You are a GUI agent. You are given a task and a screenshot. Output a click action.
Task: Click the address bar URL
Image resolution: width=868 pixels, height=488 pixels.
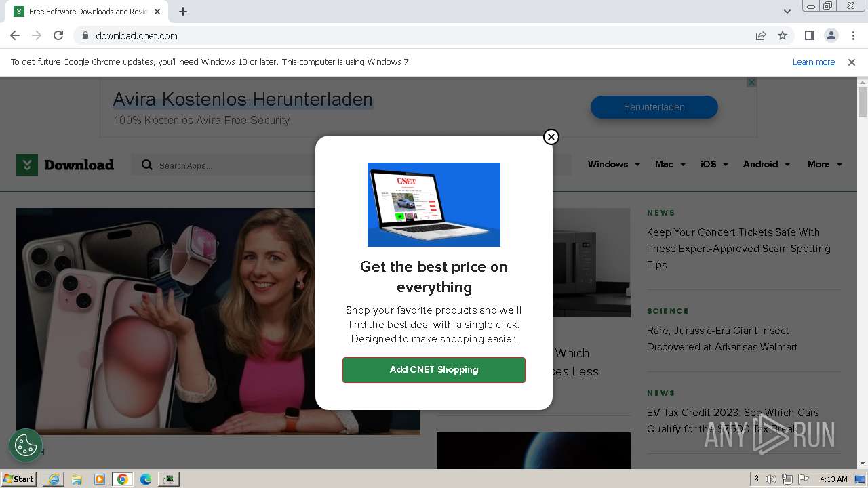tap(136, 35)
